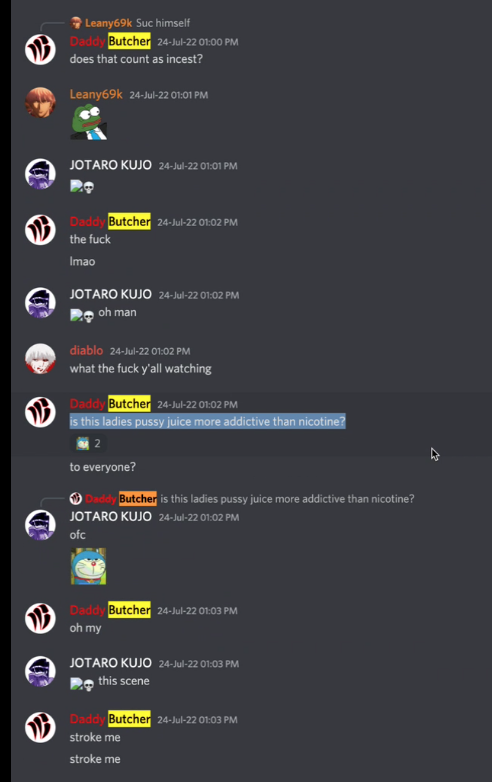Jump to replied message 'Suc himself'
This screenshot has width=492, height=782.
click(x=163, y=23)
